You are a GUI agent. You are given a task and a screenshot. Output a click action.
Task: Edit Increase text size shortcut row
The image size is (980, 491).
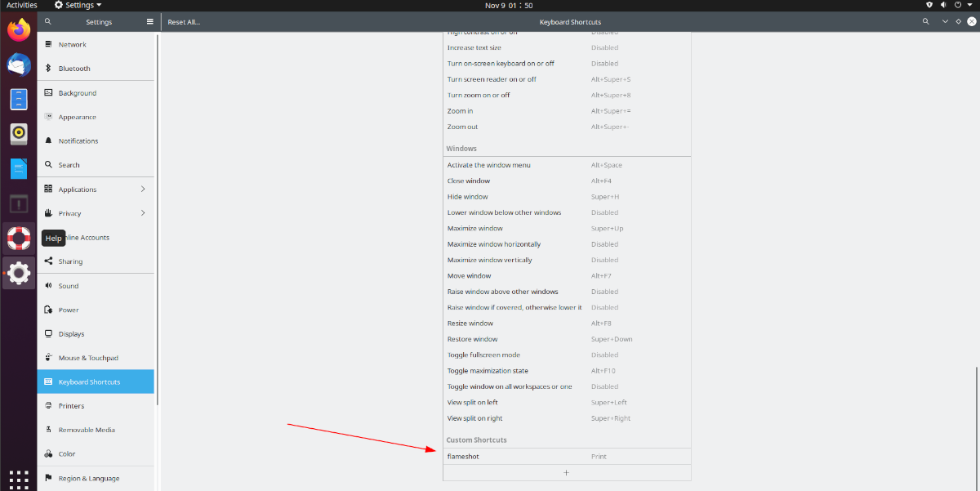(x=567, y=47)
